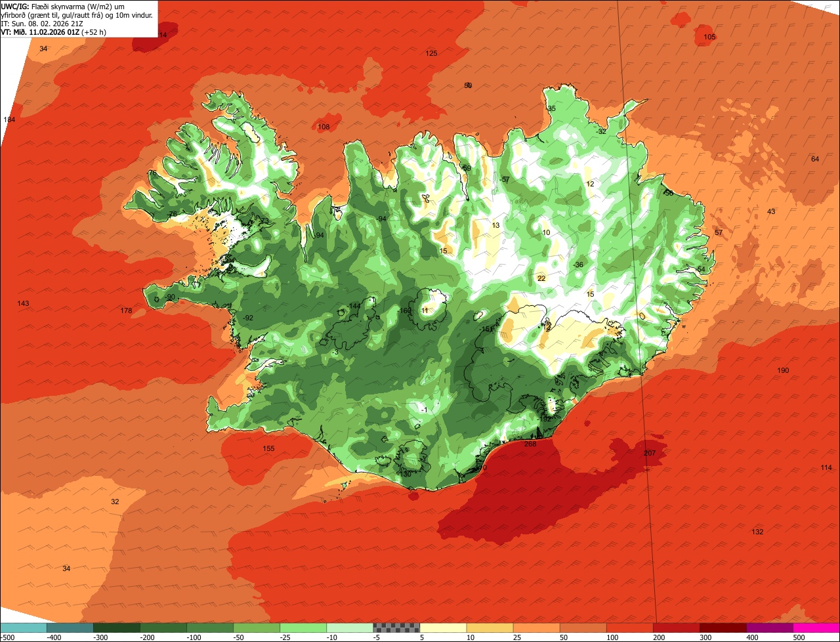
Task: Click the init time "IT: Sun. 08. 02. 2026 21Z"
Action: pyautogui.click(x=42, y=24)
